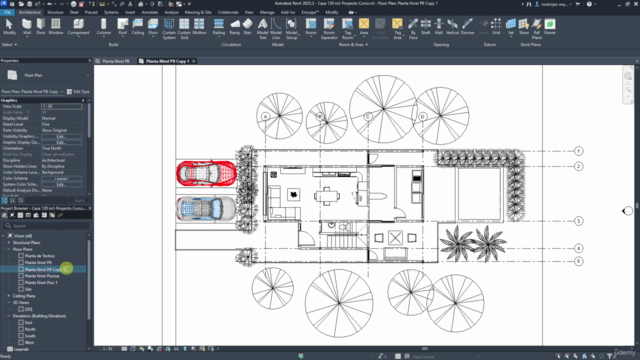This screenshot has height=360, width=640.
Task: Open the North elevation view
Action: (x=30, y=329)
